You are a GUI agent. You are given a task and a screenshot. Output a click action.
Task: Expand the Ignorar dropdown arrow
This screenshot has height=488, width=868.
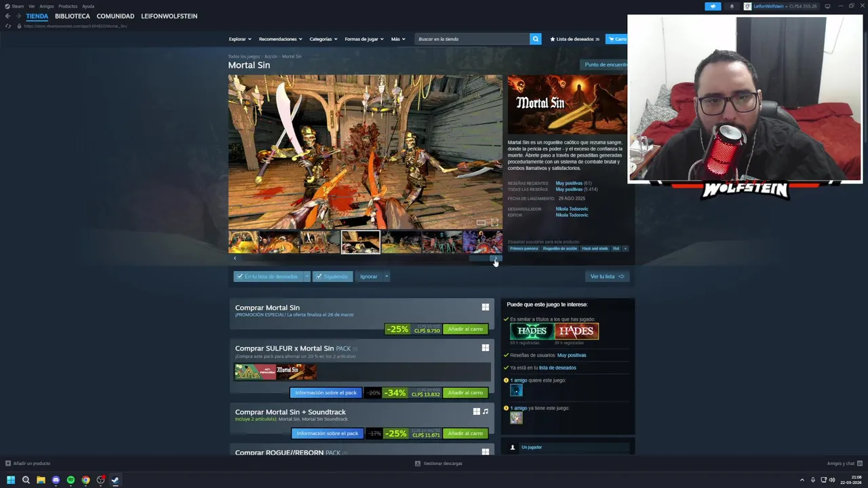click(x=387, y=277)
